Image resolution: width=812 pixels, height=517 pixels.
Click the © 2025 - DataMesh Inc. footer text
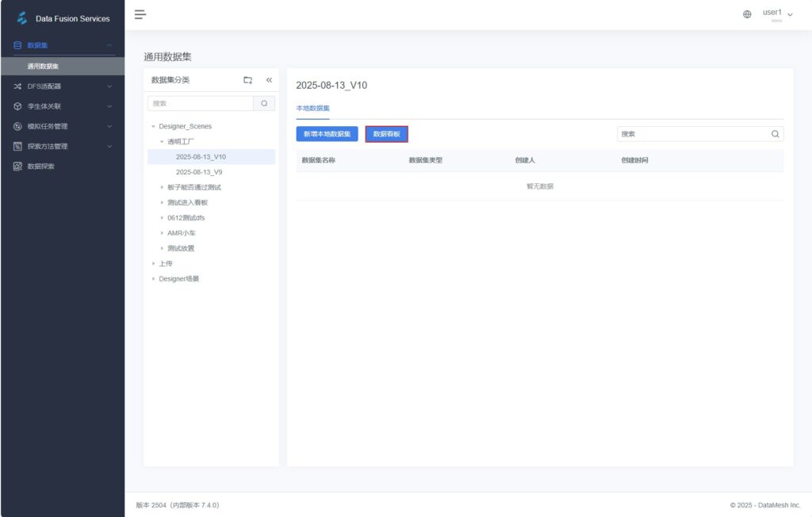click(x=765, y=505)
